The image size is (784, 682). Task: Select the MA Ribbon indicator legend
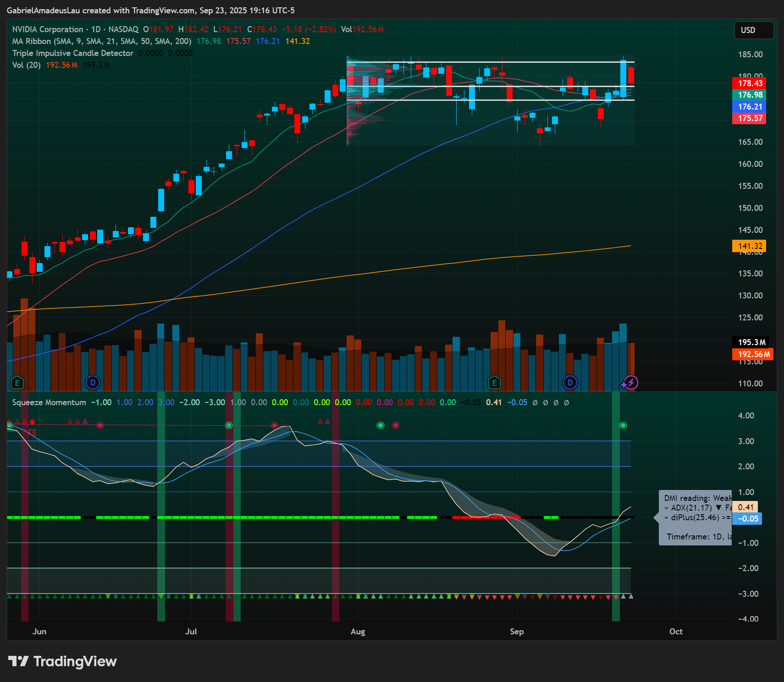(x=102, y=41)
